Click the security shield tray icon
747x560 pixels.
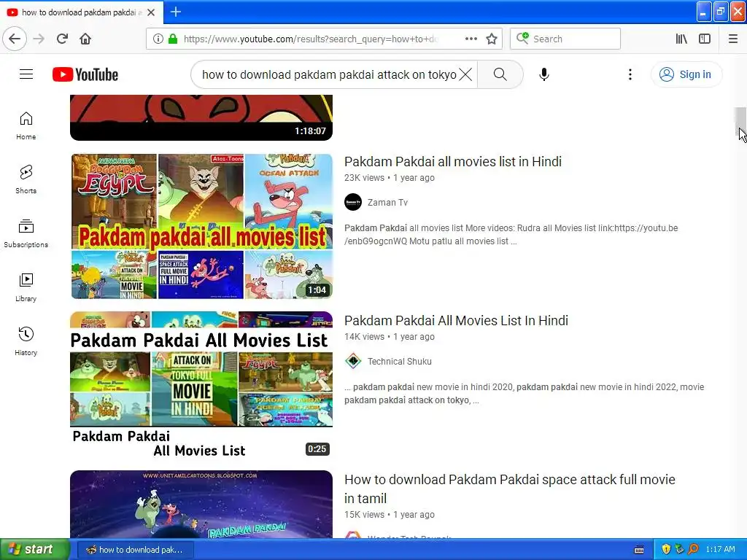pyautogui.click(x=665, y=549)
